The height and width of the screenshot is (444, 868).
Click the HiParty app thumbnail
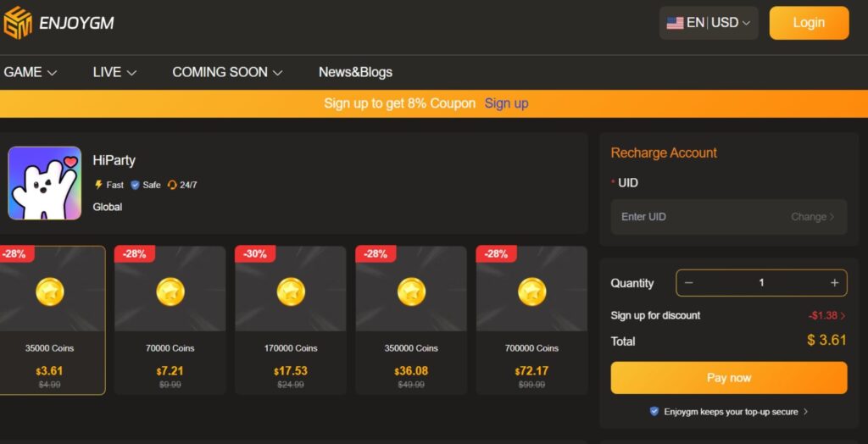tap(45, 183)
